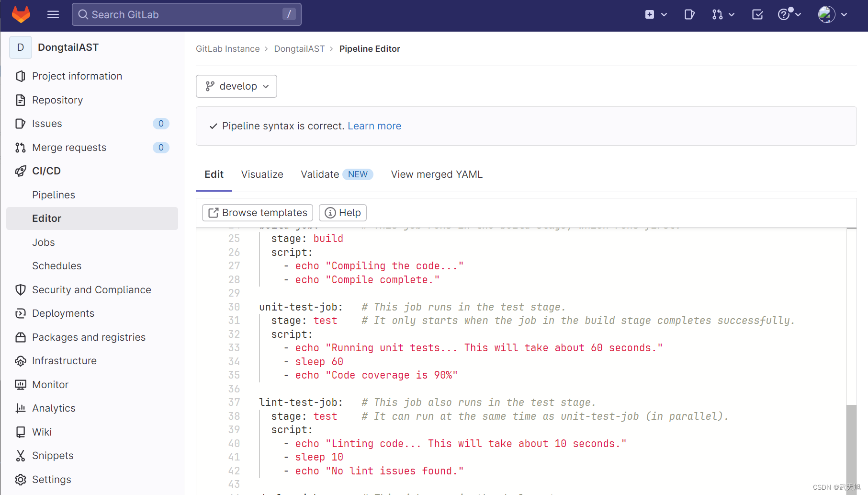868x495 pixels.
Task: Open the hamburger main menu
Action: tap(53, 14)
